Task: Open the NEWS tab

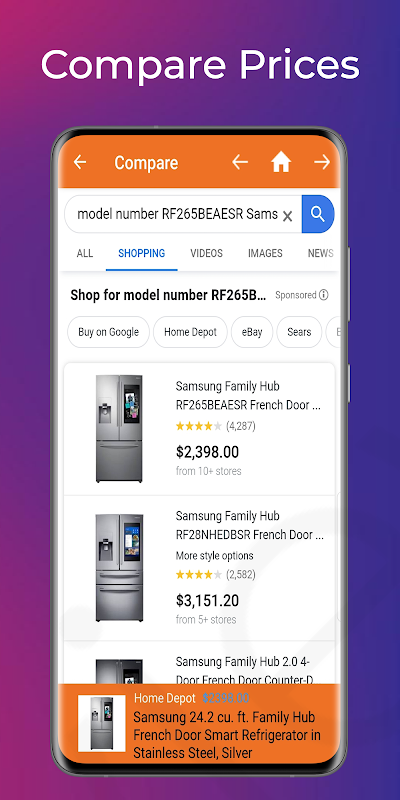Action: (x=320, y=254)
